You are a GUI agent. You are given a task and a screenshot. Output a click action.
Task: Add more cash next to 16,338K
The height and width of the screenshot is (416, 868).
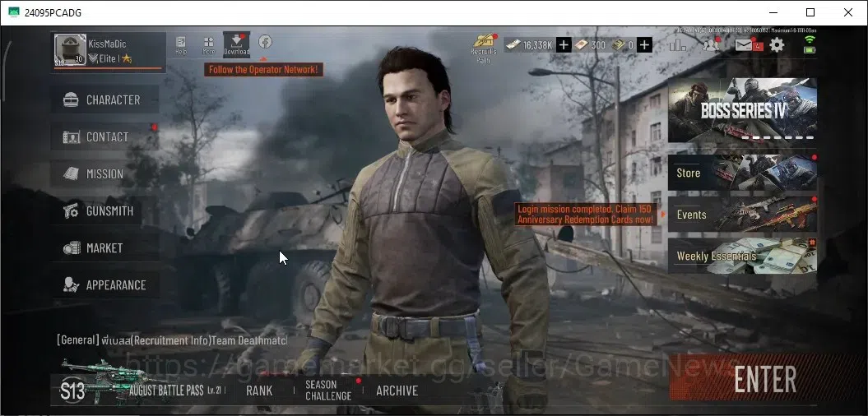(x=564, y=45)
